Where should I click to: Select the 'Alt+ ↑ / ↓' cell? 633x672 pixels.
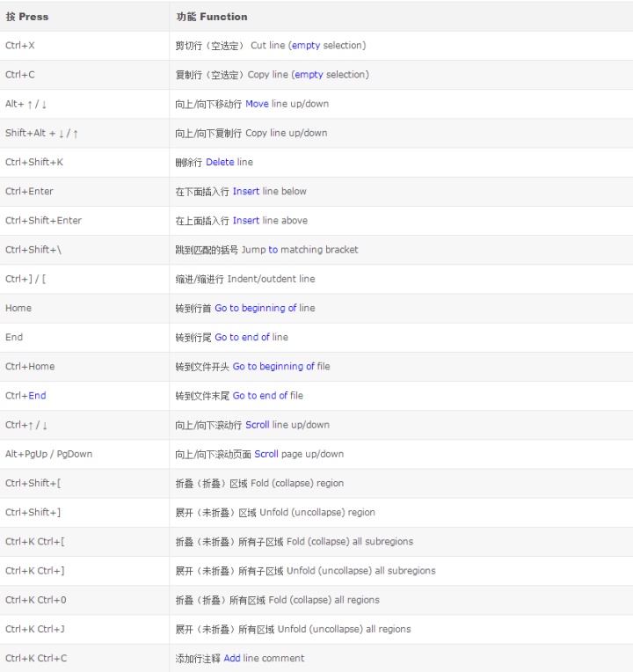pyautogui.click(x=84, y=104)
